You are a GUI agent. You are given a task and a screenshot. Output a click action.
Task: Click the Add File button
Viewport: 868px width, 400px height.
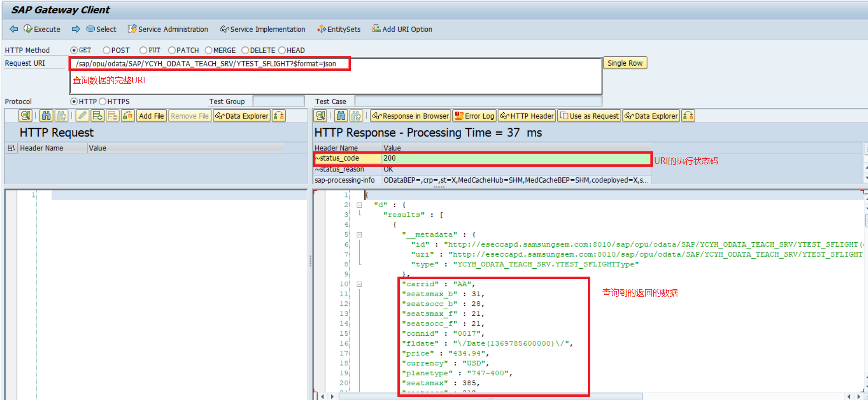(151, 116)
